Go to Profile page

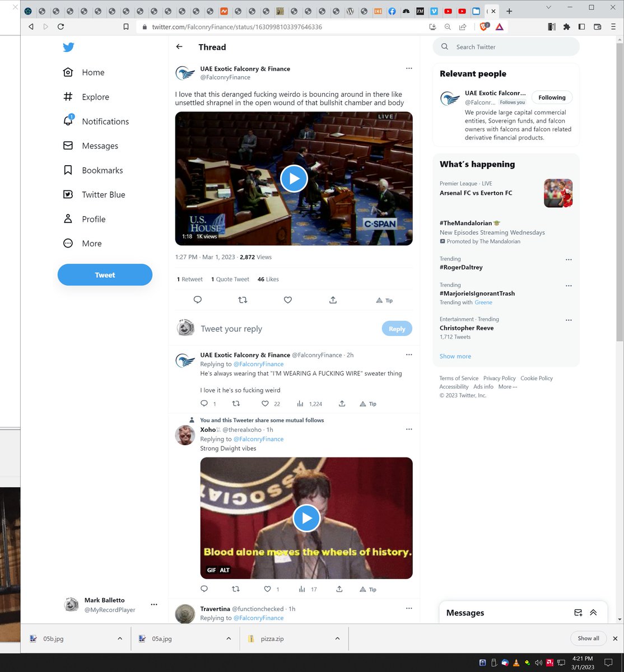click(x=85, y=219)
